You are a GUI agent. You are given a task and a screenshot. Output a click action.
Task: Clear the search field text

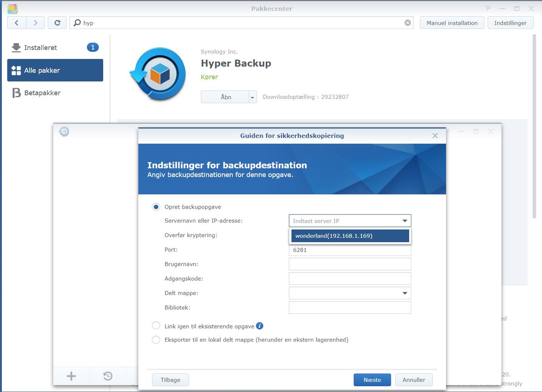(408, 23)
